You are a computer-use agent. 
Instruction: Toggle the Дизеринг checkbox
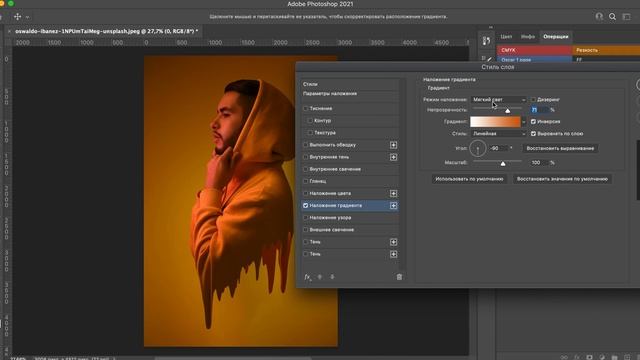533,100
